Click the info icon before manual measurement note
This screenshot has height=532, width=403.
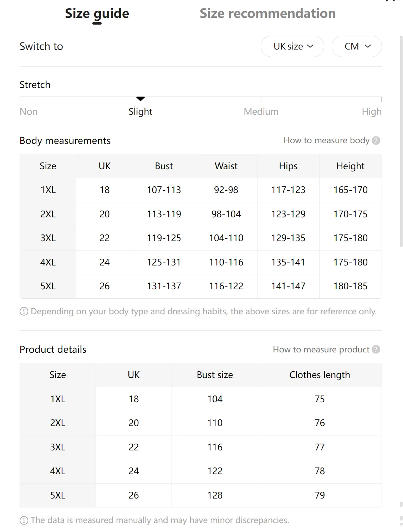pos(24,520)
